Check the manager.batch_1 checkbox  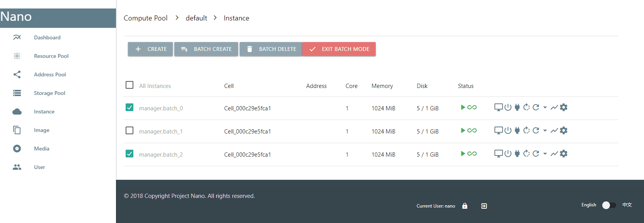[129, 131]
